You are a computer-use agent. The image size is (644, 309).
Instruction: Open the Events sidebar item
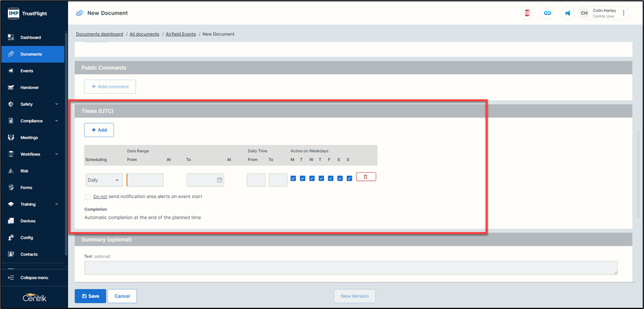(27, 71)
